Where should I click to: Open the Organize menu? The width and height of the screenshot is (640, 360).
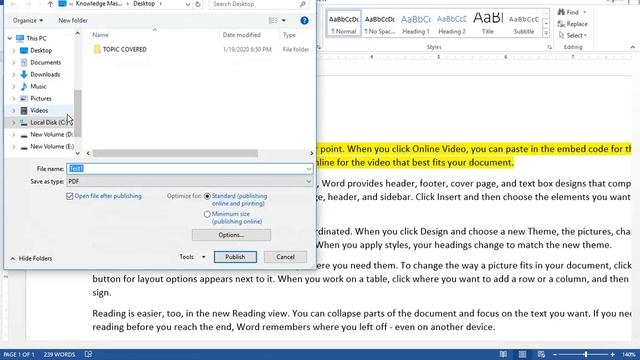(x=28, y=20)
